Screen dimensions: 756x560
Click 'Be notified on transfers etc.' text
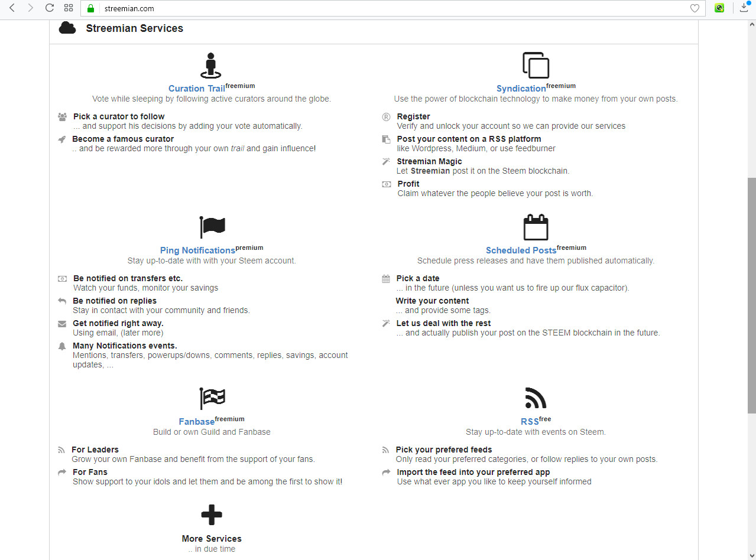(128, 279)
